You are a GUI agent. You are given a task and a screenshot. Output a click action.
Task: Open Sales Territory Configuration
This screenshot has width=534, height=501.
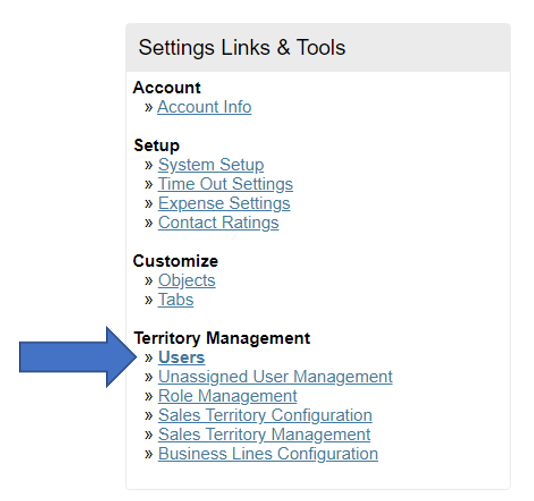(265, 415)
